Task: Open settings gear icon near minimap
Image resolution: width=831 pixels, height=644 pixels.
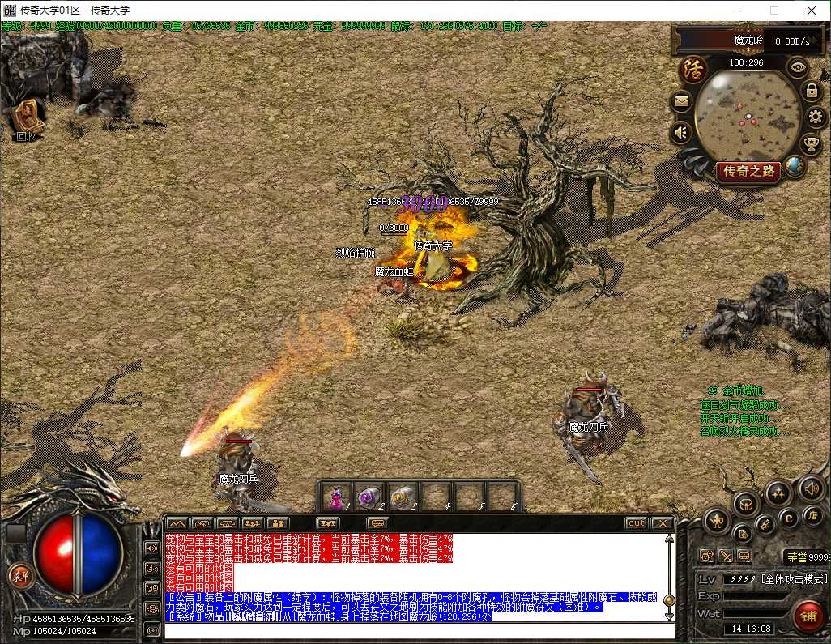Action: point(815,117)
